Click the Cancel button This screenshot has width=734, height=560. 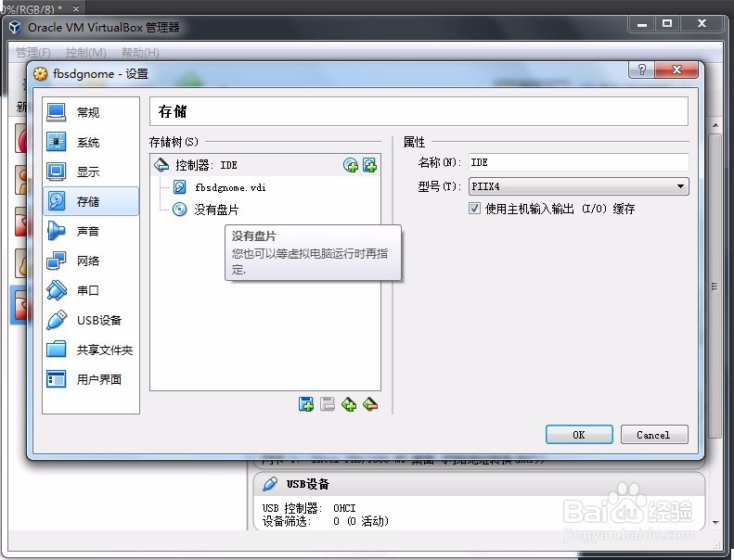click(x=654, y=435)
